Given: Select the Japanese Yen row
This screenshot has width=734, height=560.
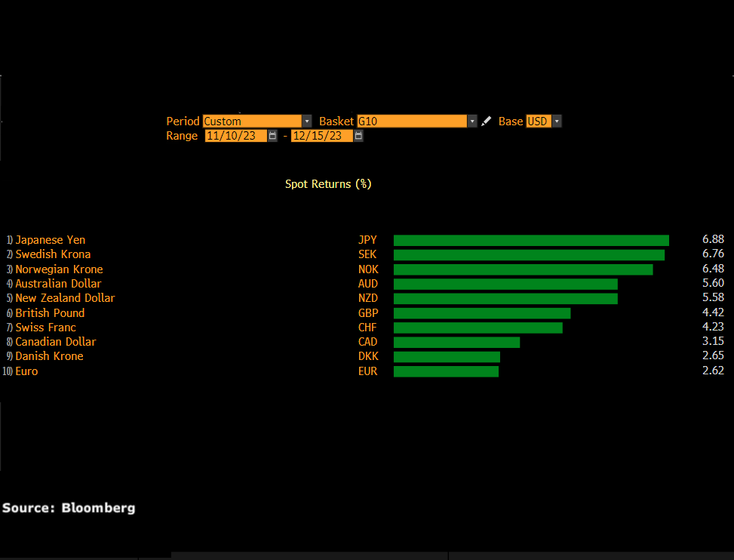Looking at the screenshot, I should pos(50,240).
